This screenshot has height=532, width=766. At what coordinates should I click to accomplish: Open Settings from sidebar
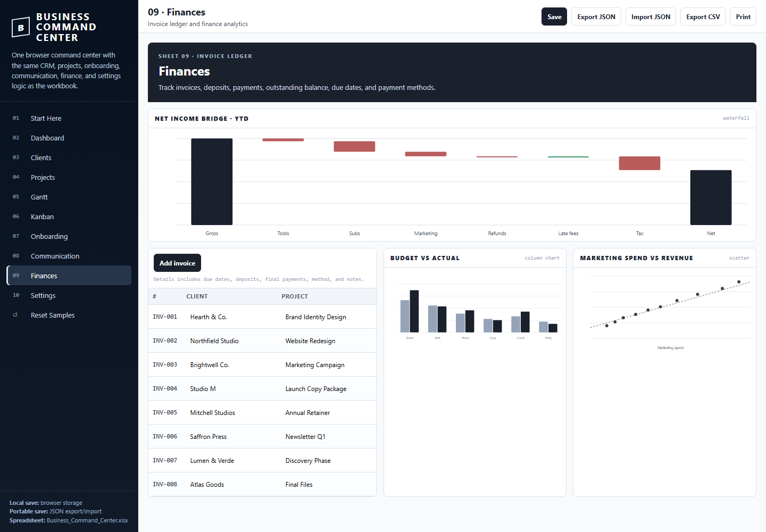[69, 295]
